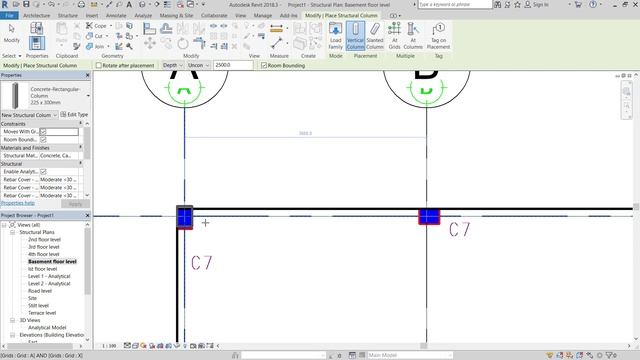Screen dimensions: 640x360
Task: Open the column type selector dropdown
Action: (x=88, y=96)
